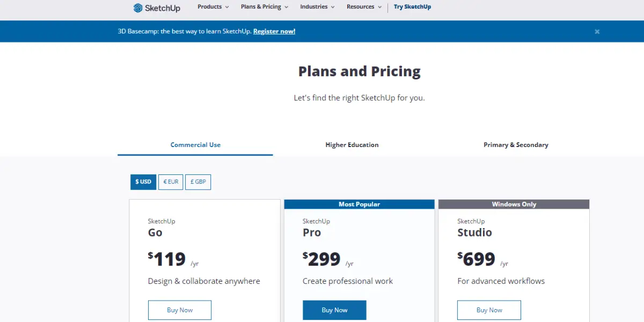Switch currency to £ GBP
This screenshot has height=322, width=644.
point(198,182)
